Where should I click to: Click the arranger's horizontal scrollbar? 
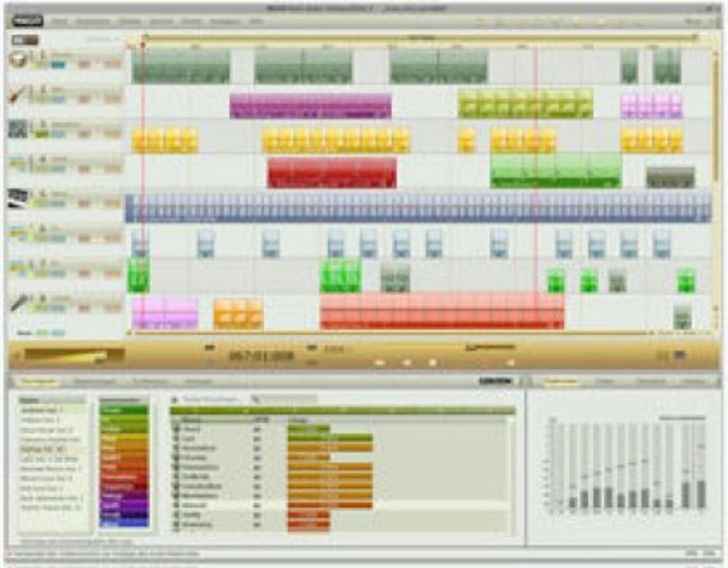390,332
